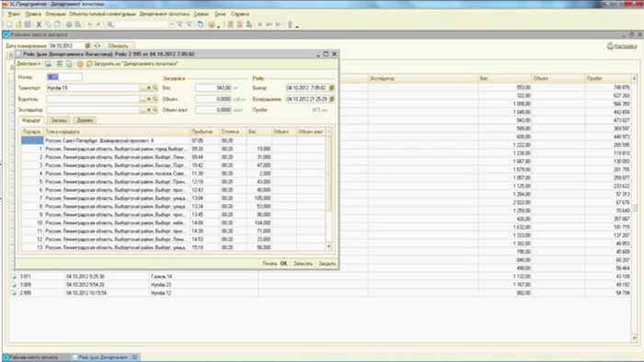Select route row arriving at 09:20
Viewport: 644px width, 362px height.
coord(173,149)
